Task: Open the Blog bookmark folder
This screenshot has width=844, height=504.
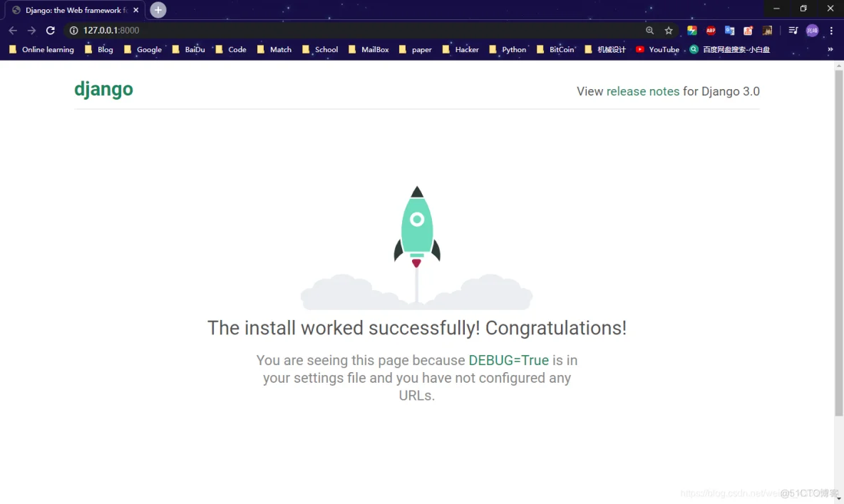Action: coord(99,49)
